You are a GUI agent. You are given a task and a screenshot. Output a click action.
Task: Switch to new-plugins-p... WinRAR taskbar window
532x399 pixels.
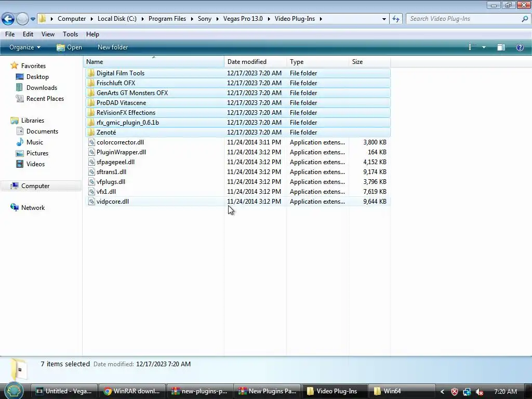[199, 391]
